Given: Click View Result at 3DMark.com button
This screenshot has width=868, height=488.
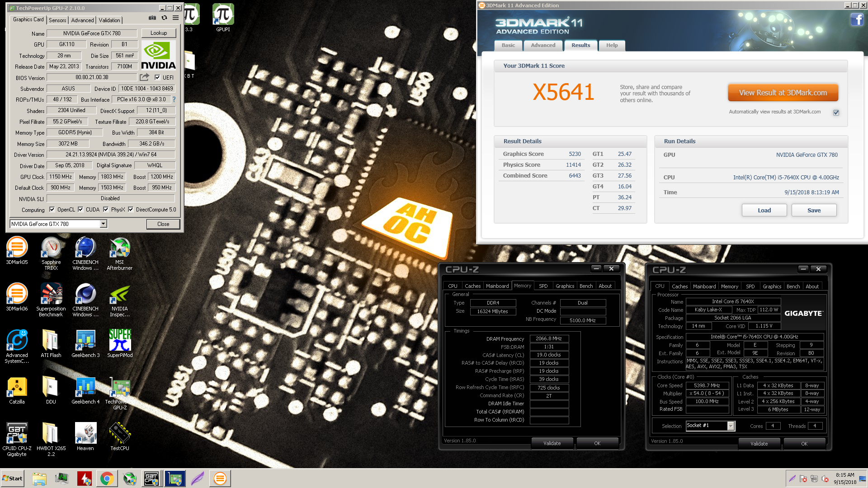Looking at the screenshot, I should click(783, 93).
